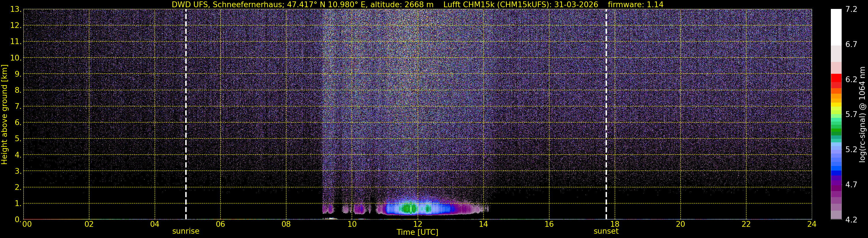Click the height tick label 3
The height and width of the screenshot is (238, 868).
[18, 171]
